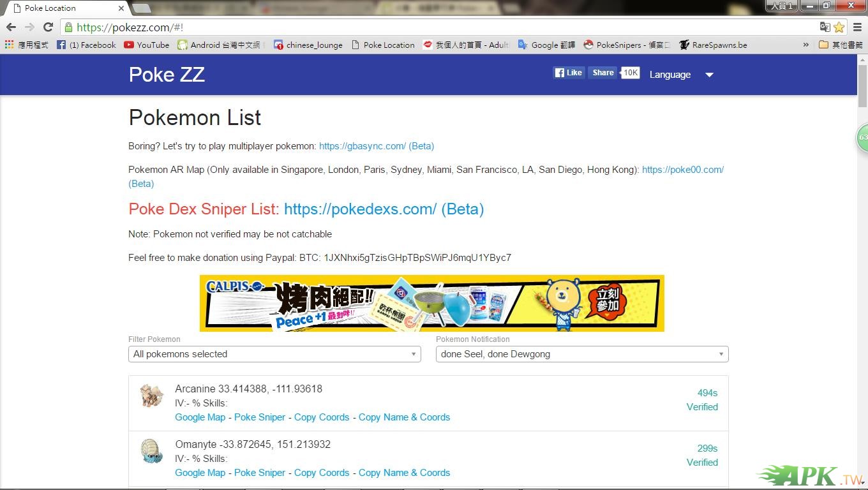868x490 pixels.
Task: Go back with the browser back arrow
Action: (x=11, y=27)
